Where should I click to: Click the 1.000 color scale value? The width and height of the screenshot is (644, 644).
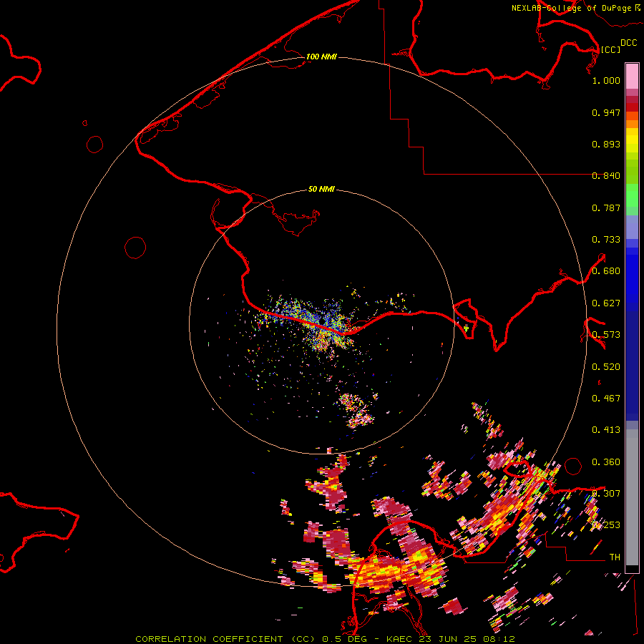click(x=606, y=80)
